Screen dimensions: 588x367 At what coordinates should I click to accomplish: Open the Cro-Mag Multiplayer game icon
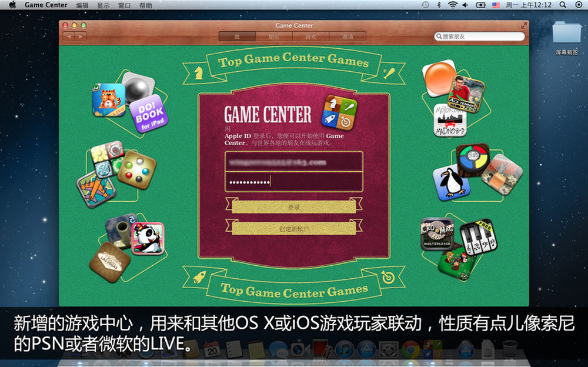tap(437, 234)
